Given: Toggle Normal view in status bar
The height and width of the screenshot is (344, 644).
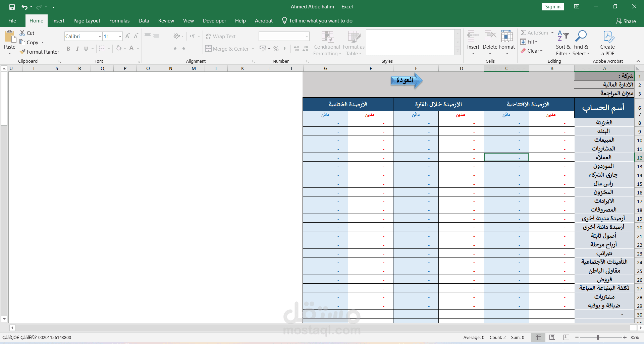Looking at the screenshot, I should coord(538,337).
